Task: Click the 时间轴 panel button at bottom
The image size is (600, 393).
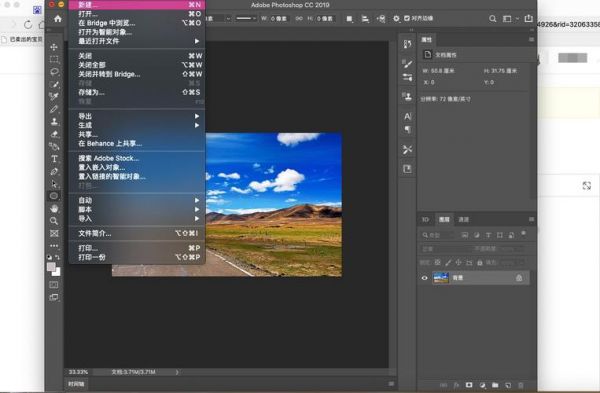Action: coord(76,384)
